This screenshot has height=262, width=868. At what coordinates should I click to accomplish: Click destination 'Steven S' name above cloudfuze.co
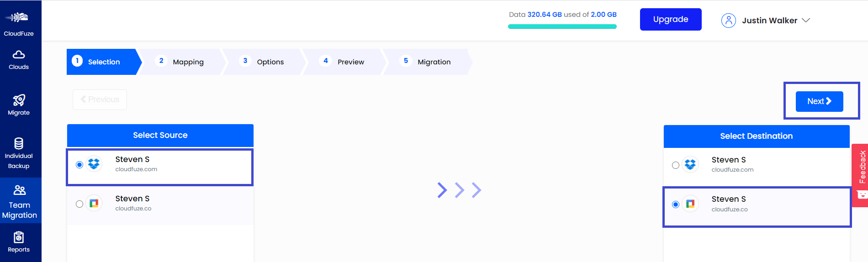coord(729,199)
